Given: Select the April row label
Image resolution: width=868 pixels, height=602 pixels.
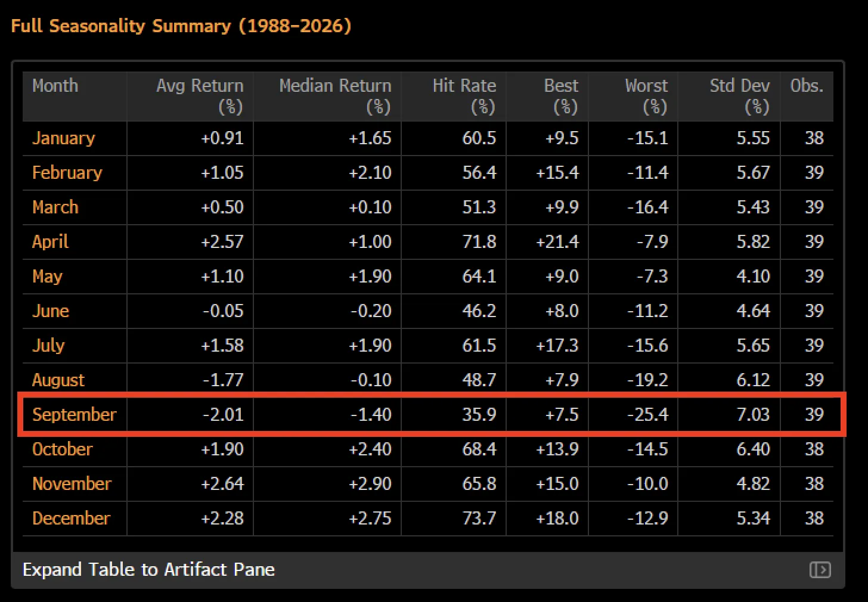Looking at the screenshot, I should (x=51, y=242).
